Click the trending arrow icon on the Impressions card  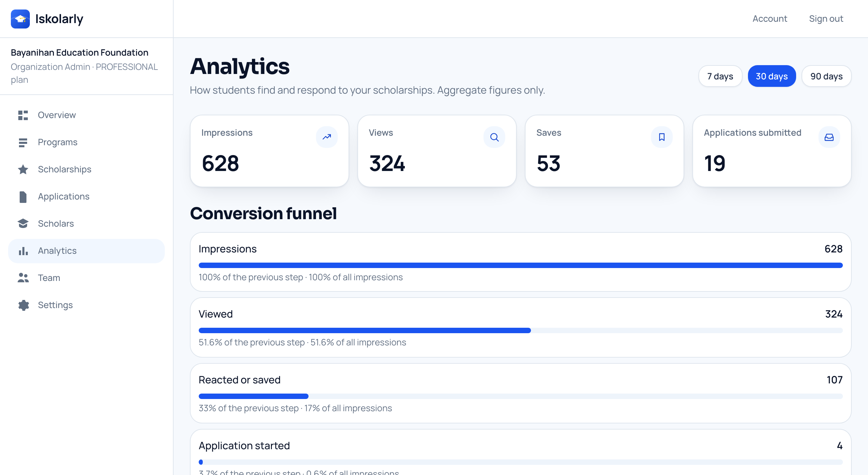(x=327, y=137)
